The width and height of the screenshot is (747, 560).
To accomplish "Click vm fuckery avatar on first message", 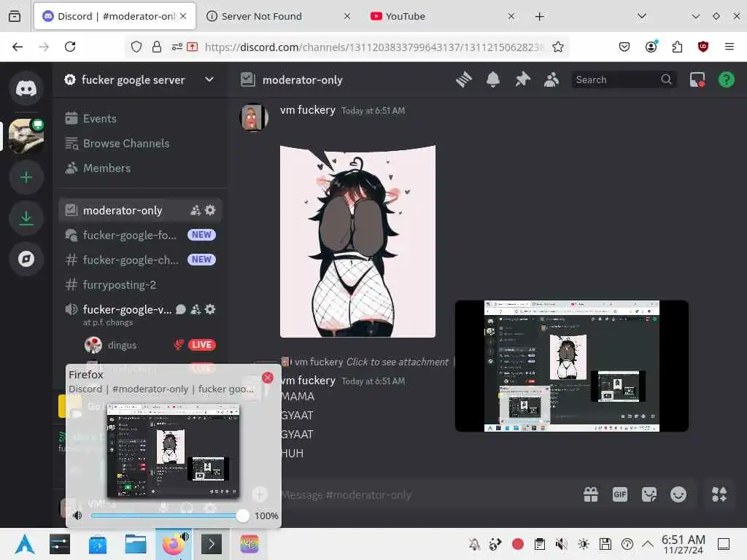I will coord(253,117).
